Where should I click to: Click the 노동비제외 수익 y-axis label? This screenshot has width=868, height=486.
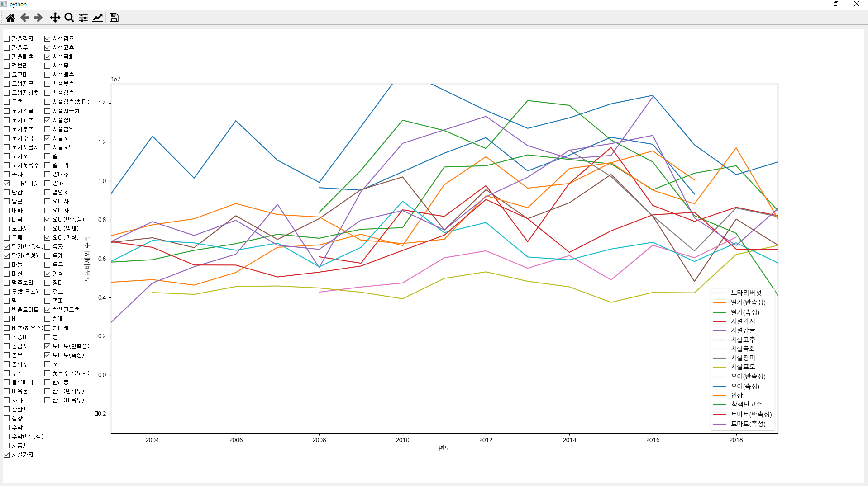click(x=87, y=259)
